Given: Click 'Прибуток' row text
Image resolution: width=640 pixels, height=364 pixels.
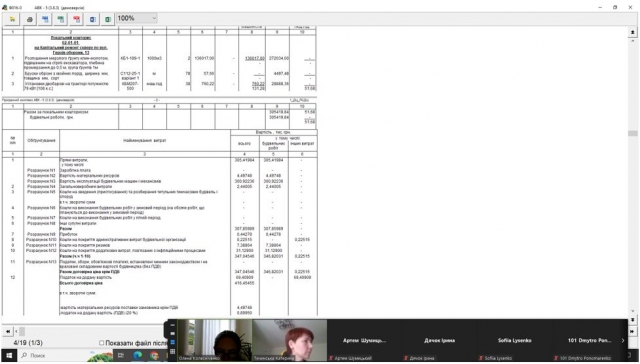Looking at the screenshot, I should pos(69,234).
